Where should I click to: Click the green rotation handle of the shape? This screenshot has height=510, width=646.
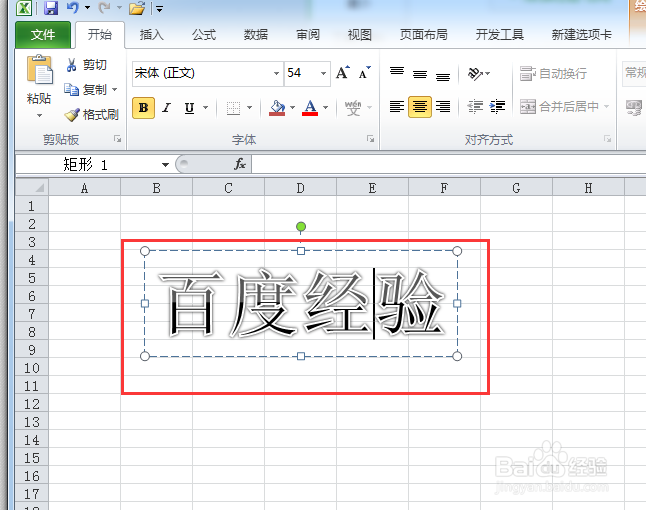pyautogui.click(x=301, y=227)
